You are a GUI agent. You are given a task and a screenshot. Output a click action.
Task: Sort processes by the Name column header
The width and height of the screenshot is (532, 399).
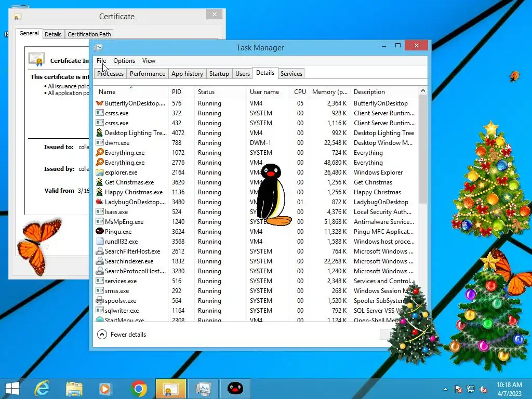click(131, 91)
